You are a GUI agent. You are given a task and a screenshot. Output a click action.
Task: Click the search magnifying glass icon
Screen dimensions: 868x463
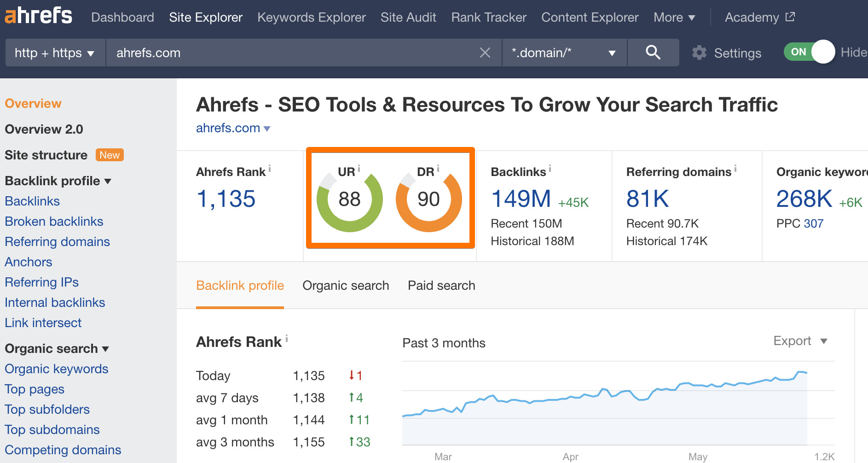point(653,53)
